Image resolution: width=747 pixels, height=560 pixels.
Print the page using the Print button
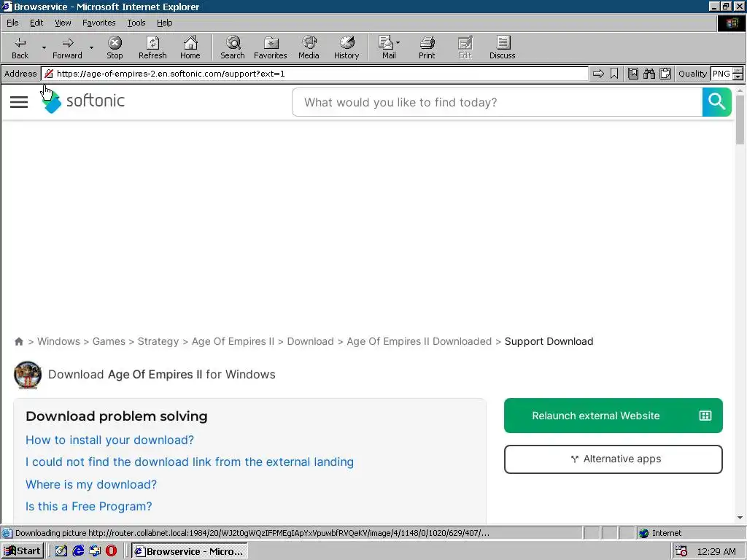tap(426, 47)
